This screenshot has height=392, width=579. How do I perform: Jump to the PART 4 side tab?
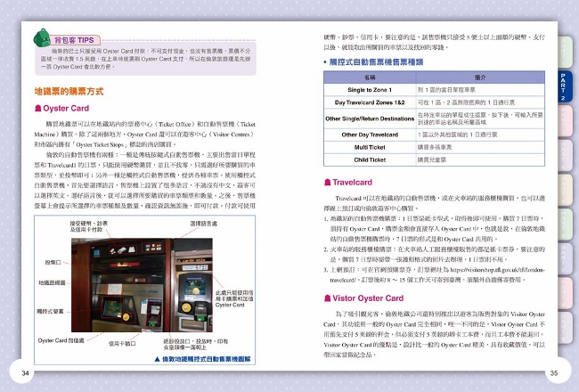(x=565, y=156)
